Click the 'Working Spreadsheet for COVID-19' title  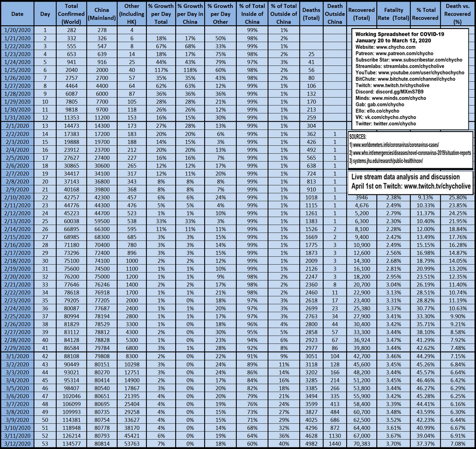[399, 34]
